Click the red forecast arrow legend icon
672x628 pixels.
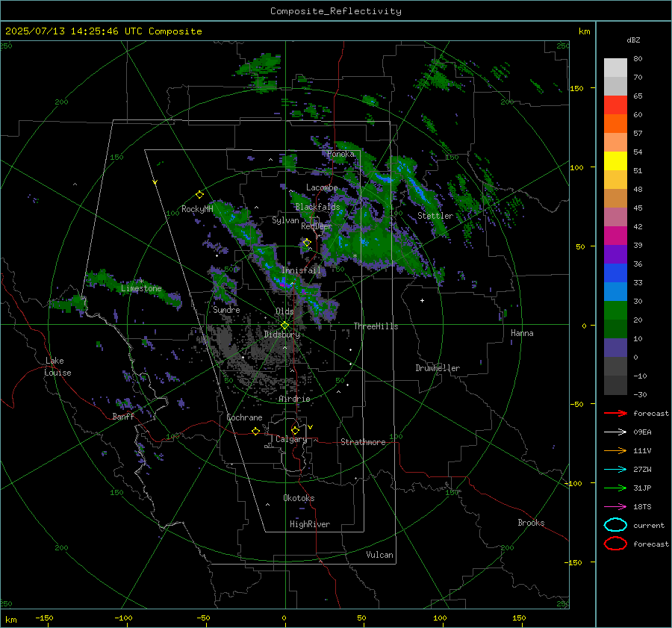(x=615, y=413)
